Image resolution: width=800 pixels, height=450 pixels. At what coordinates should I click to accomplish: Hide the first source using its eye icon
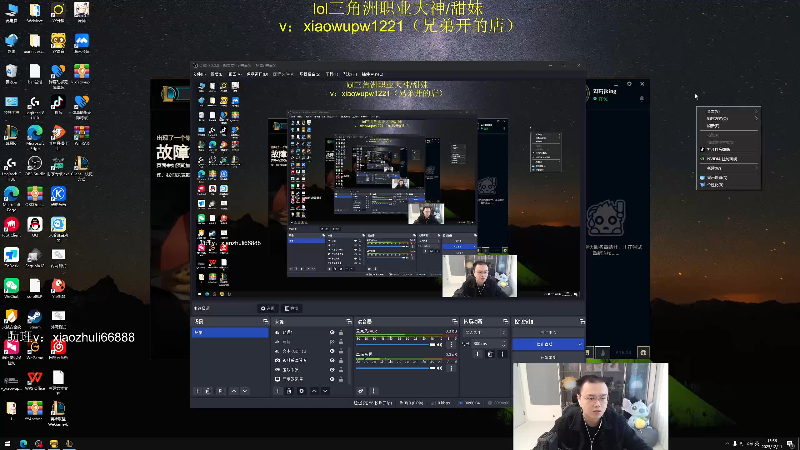332,332
